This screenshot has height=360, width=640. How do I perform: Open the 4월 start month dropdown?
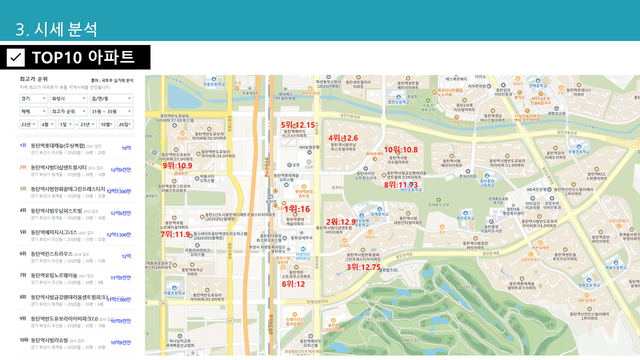tap(48, 124)
